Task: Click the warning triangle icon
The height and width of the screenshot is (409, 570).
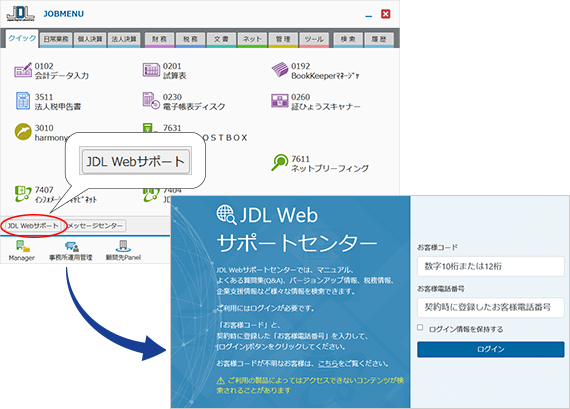Action: 220,381
